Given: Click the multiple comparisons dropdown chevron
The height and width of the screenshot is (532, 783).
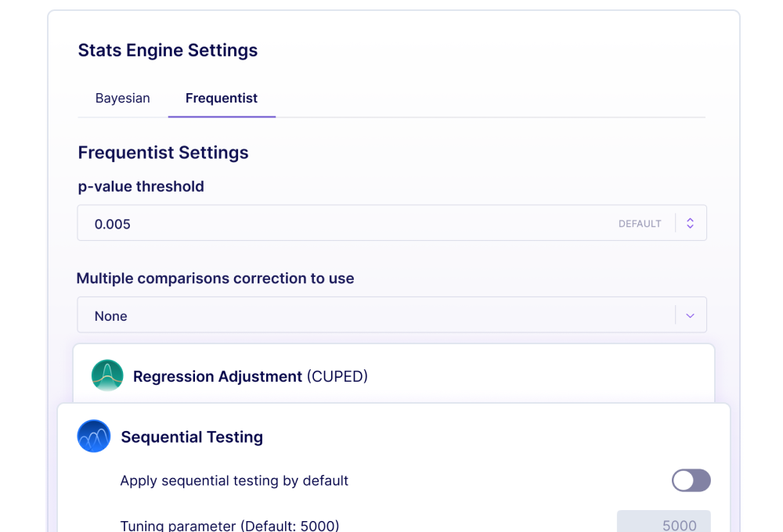Looking at the screenshot, I should (690, 315).
